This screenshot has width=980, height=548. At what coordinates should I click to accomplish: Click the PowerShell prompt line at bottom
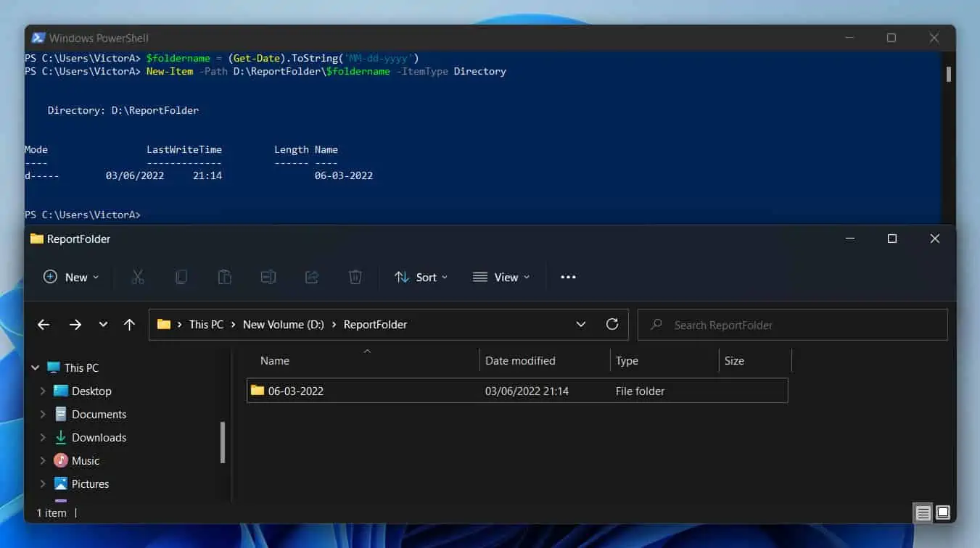pos(83,215)
